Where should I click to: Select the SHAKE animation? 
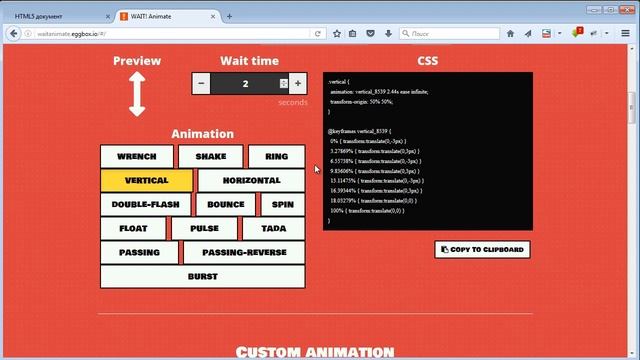[x=211, y=156]
